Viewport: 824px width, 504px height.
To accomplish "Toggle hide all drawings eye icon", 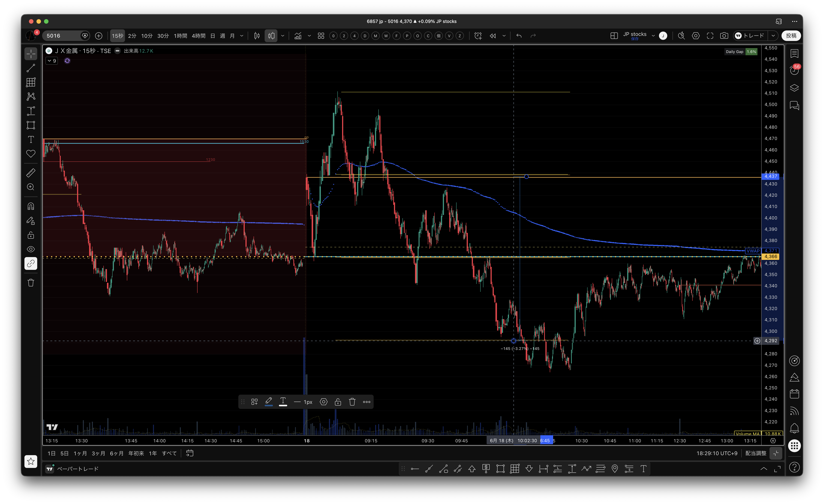I will [x=31, y=249].
